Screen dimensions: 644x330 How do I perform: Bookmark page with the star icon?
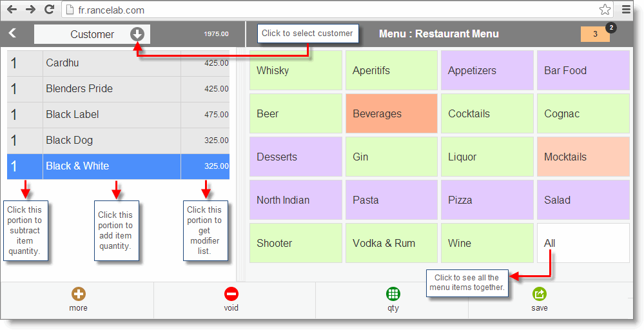pyautogui.click(x=605, y=10)
